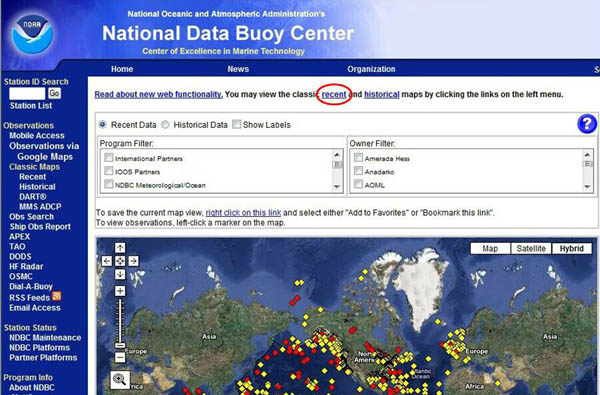Click the Classic Maps sidebar heading
The image size is (600, 395).
(x=34, y=167)
